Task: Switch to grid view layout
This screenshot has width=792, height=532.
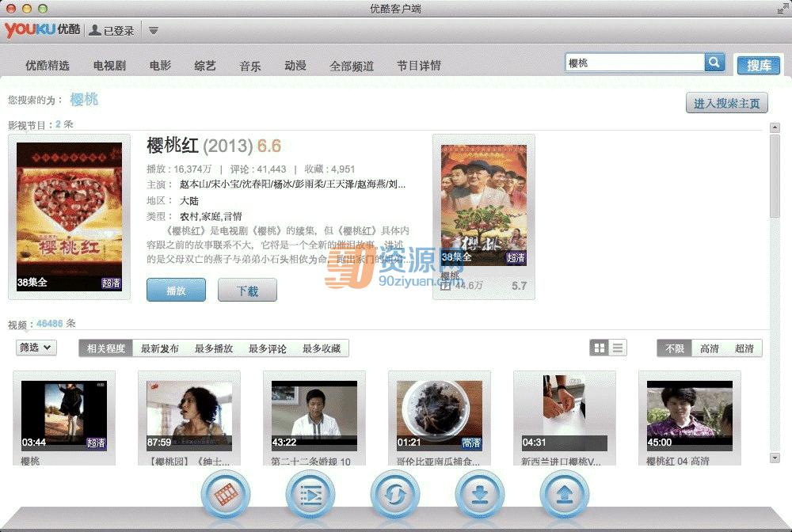Action: tap(599, 348)
